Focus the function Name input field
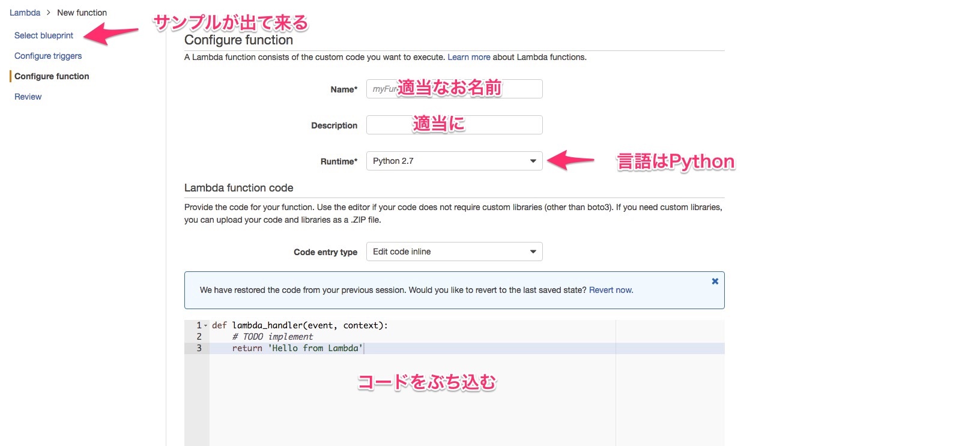 [x=454, y=89]
